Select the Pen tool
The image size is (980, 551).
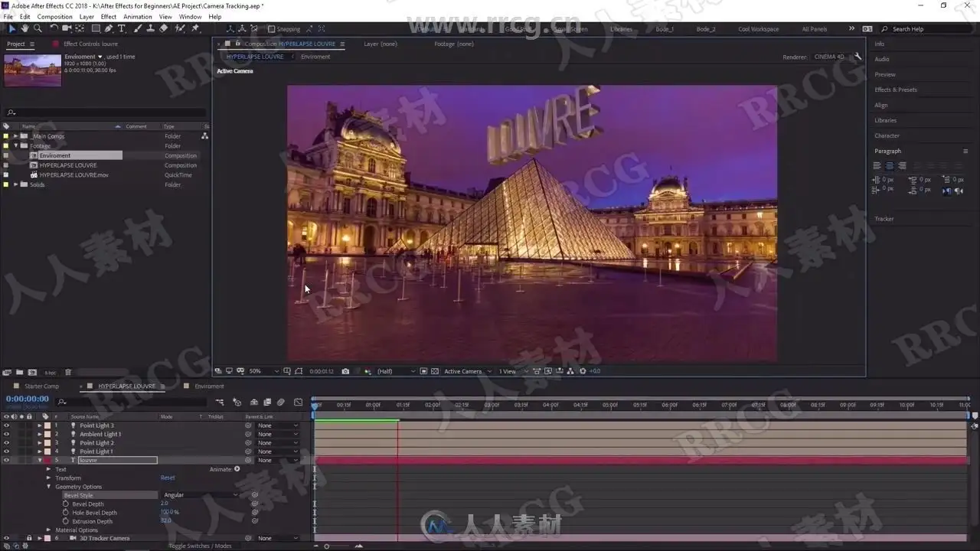(109, 28)
